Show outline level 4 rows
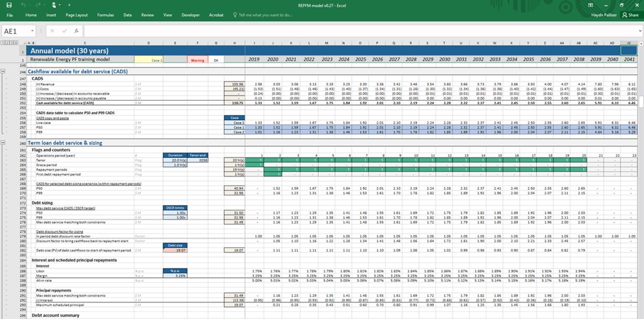644x319 pixels. coord(16,42)
